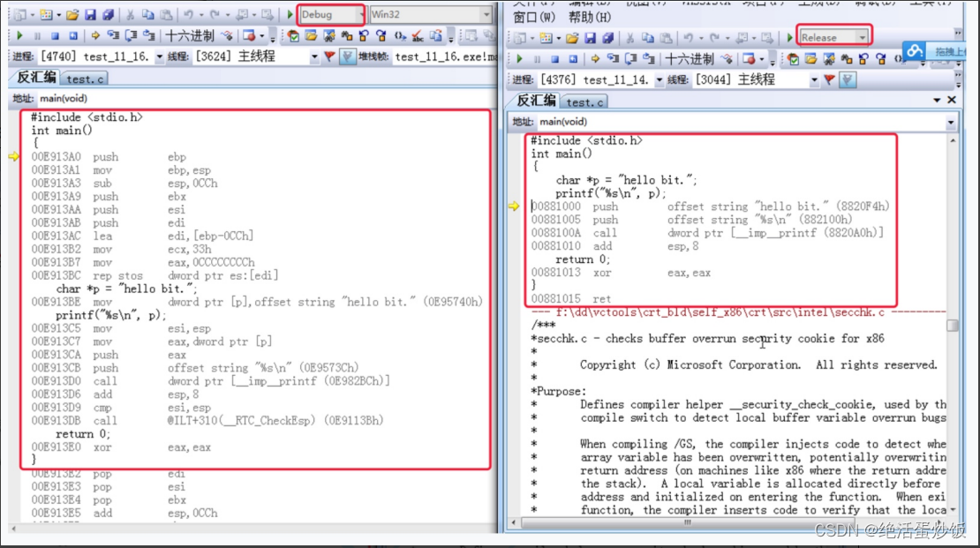Switch to 反汇编 tab in right window
The image size is (980, 548).
536,101
